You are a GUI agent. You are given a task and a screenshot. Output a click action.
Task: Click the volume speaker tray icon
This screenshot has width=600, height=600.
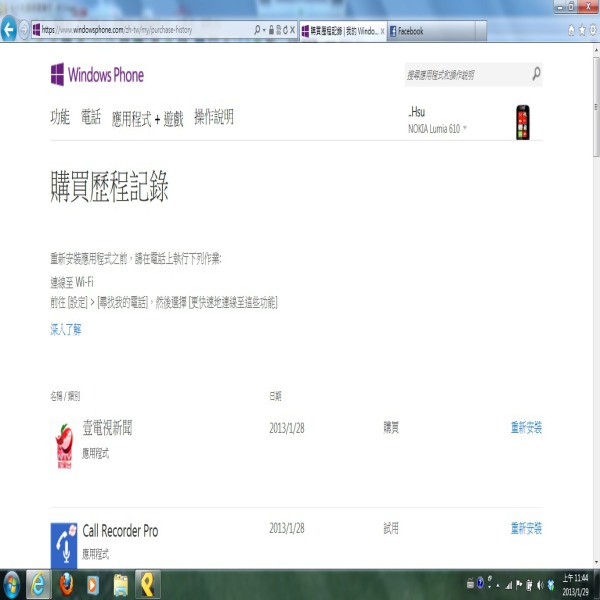540,585
